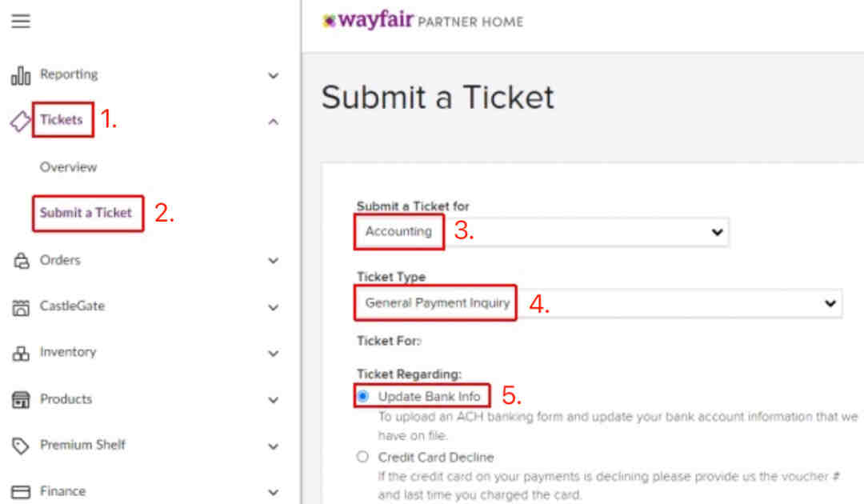Click the Products storefront icon
Screen dimensions: 864x504
pyautogui.click(x=22, y=399)
